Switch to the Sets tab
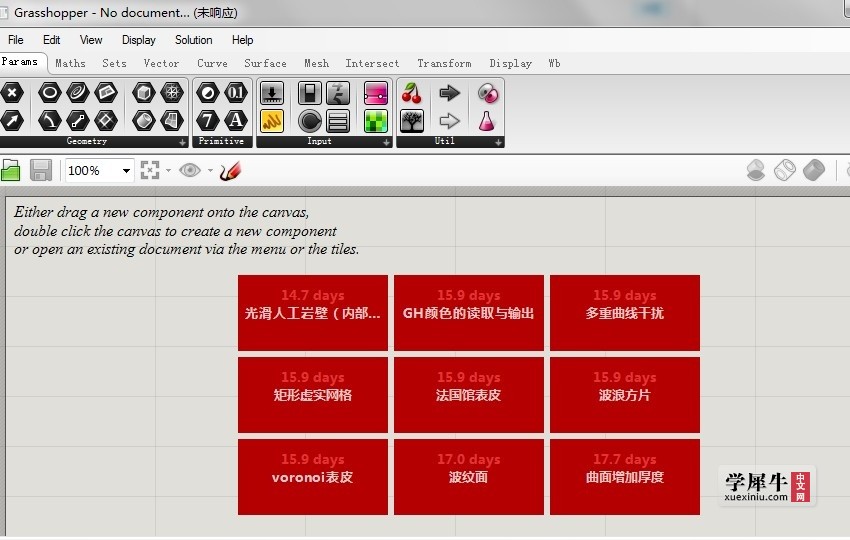The width and height of the screenshot is (850, 540). (x=114, y=63)
